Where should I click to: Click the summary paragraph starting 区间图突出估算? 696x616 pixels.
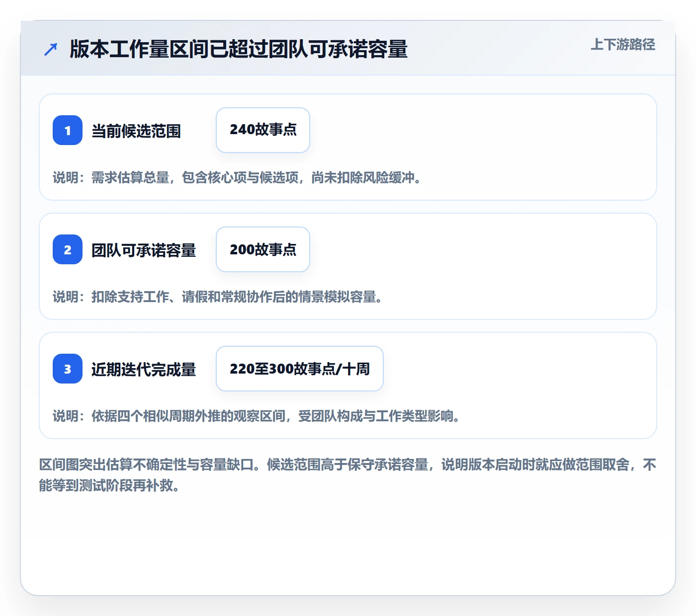(x=348, y=475)
